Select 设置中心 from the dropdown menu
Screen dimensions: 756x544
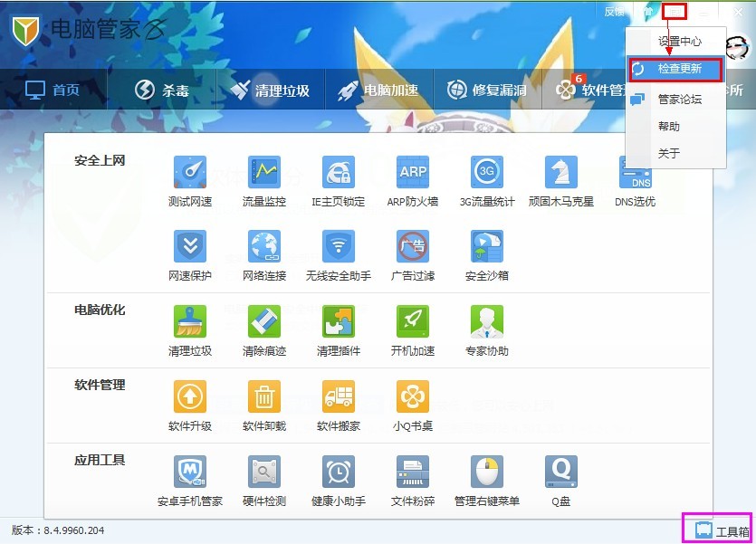click(x=676, y=42)
